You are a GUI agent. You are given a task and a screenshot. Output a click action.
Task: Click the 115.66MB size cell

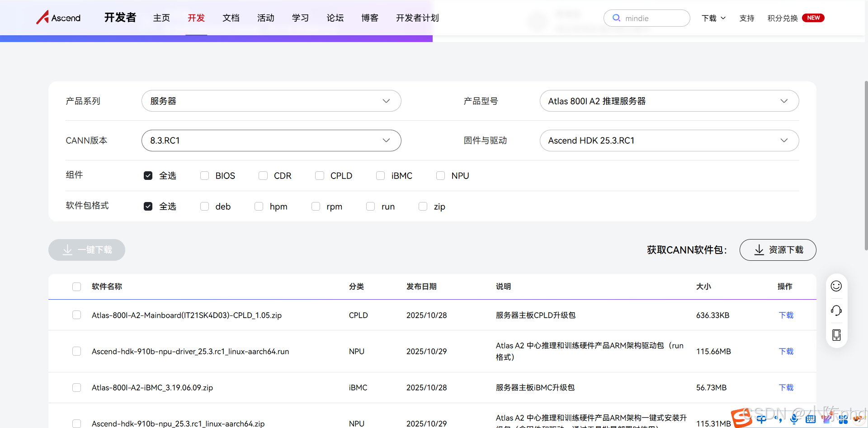coord(713,351)
